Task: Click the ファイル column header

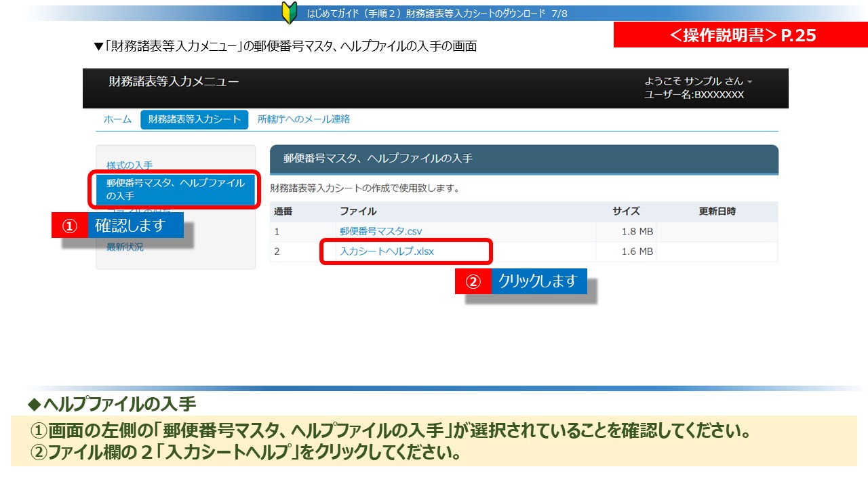Action: (x=358, y=211)
